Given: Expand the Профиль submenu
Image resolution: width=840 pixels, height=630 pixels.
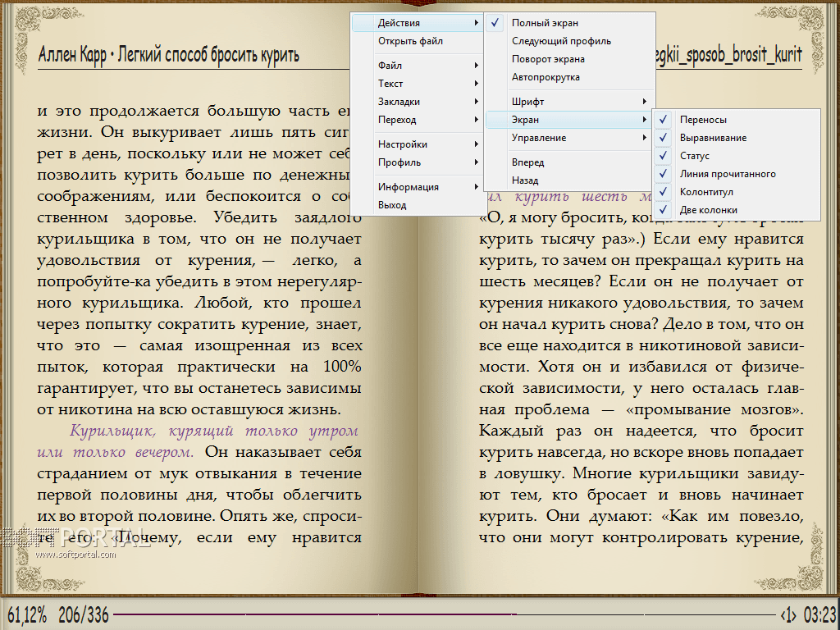Looking at the screenshot, I should [418, 162].
